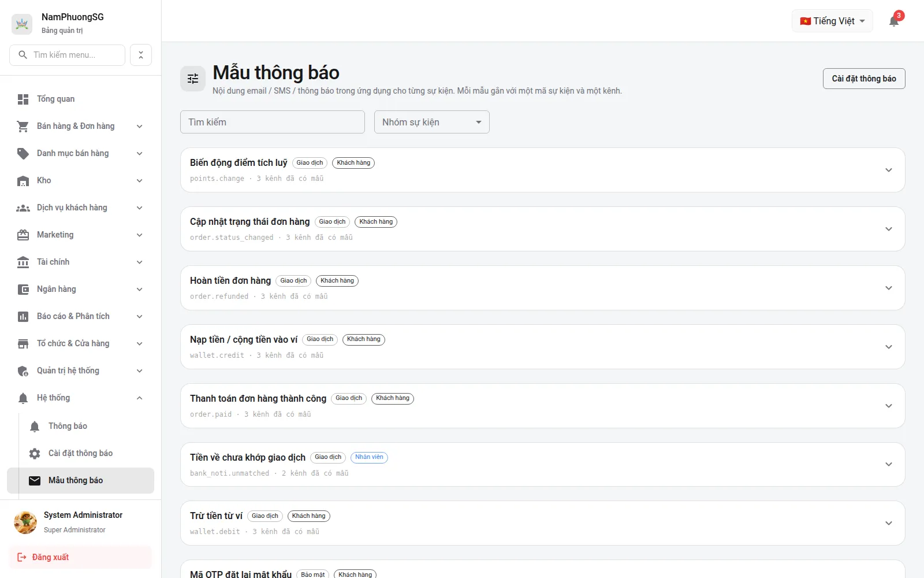Expand the Marketing menu chevron

coord(140,235)
